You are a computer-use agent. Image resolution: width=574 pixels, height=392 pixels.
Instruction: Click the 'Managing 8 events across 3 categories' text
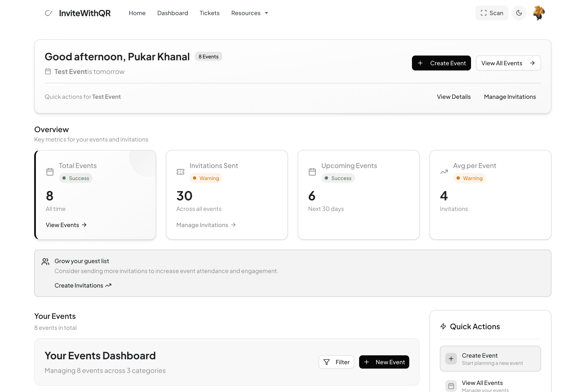[x=105, y=370]
